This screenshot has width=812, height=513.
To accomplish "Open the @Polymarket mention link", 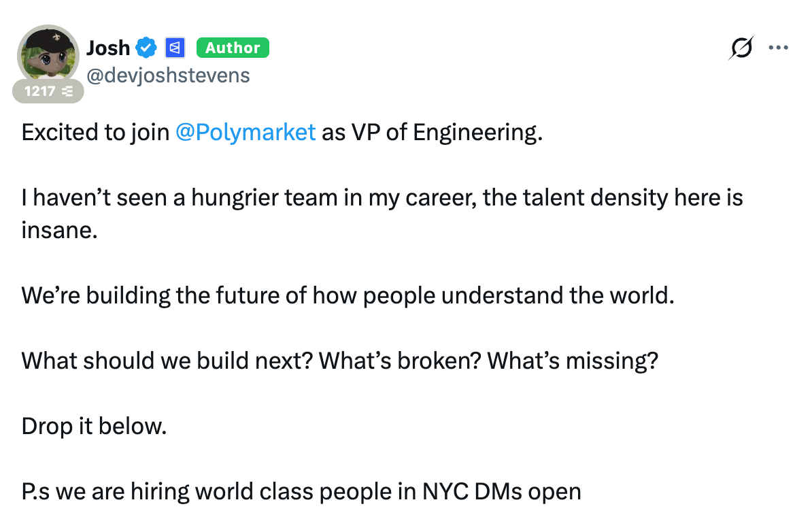I will [246, 132].
